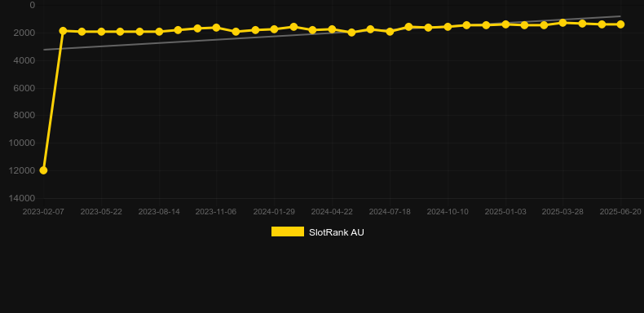Viewport: 644px width, 313px height.
Task: Choose the data point above 2024-07-18
Action: 390,32
